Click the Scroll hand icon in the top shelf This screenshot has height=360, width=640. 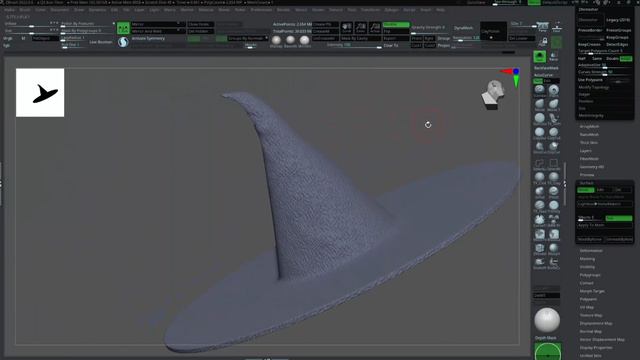coord(347,28)
